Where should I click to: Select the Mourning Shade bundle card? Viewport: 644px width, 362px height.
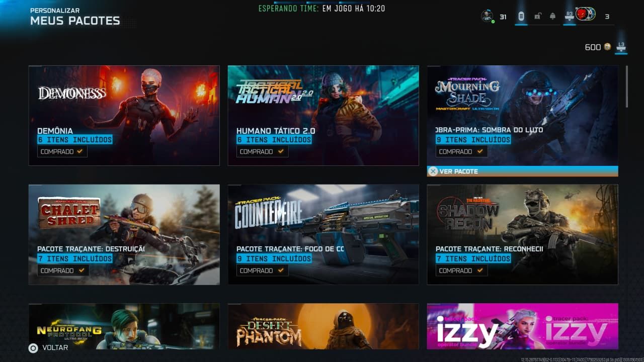522,116
